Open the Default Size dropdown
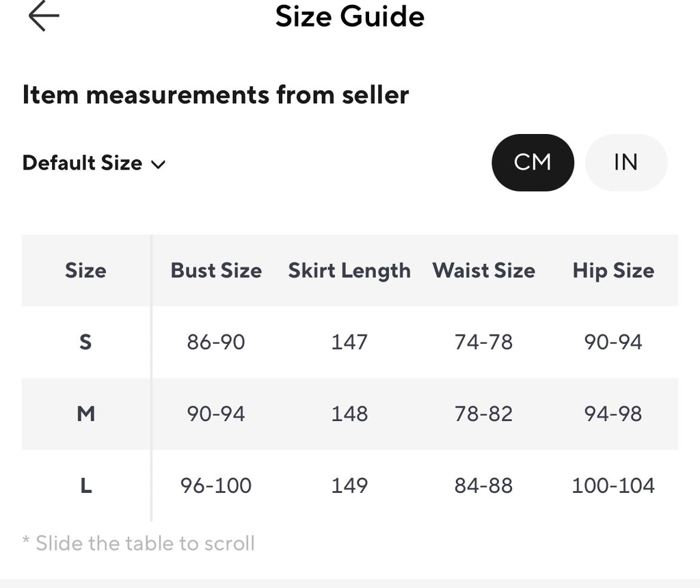 pos(94,163)
